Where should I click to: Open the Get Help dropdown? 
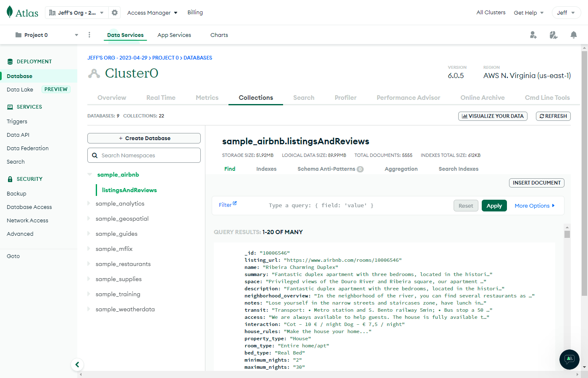(x=529, y=13)
